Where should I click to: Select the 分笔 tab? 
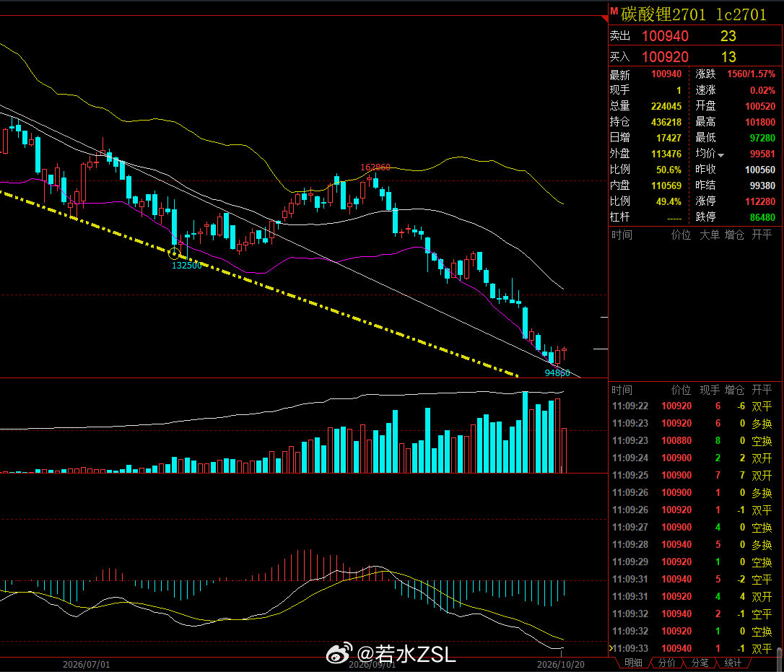(x=700, y=663)
